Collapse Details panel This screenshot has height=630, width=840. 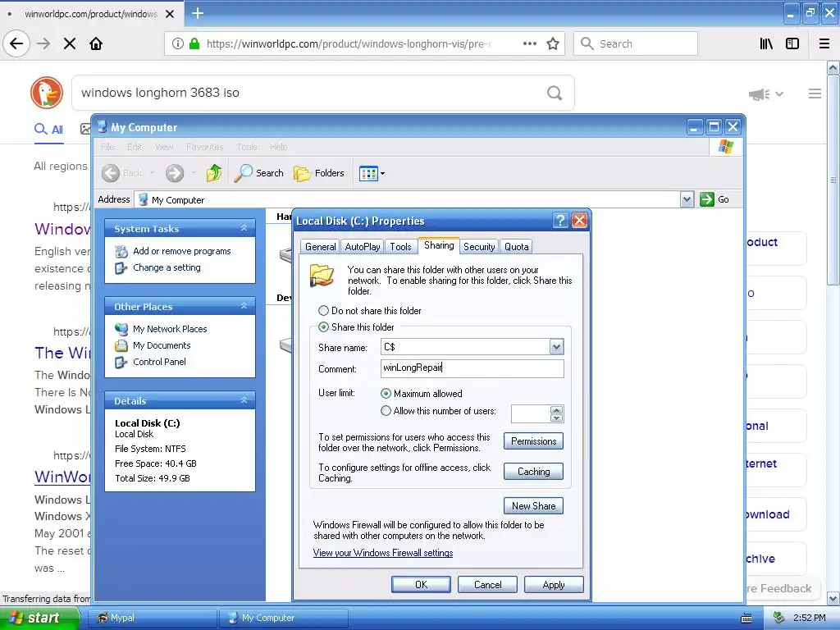(x=244, y=400)
